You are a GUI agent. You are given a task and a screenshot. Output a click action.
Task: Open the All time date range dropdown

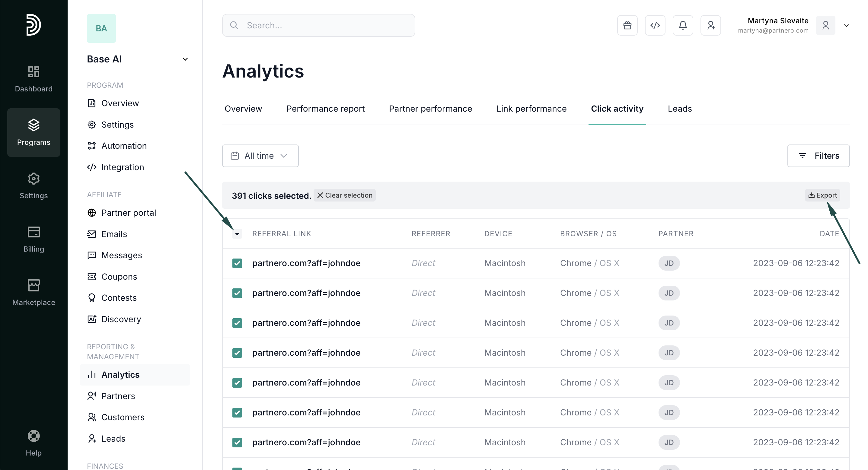tap(260, 156)
